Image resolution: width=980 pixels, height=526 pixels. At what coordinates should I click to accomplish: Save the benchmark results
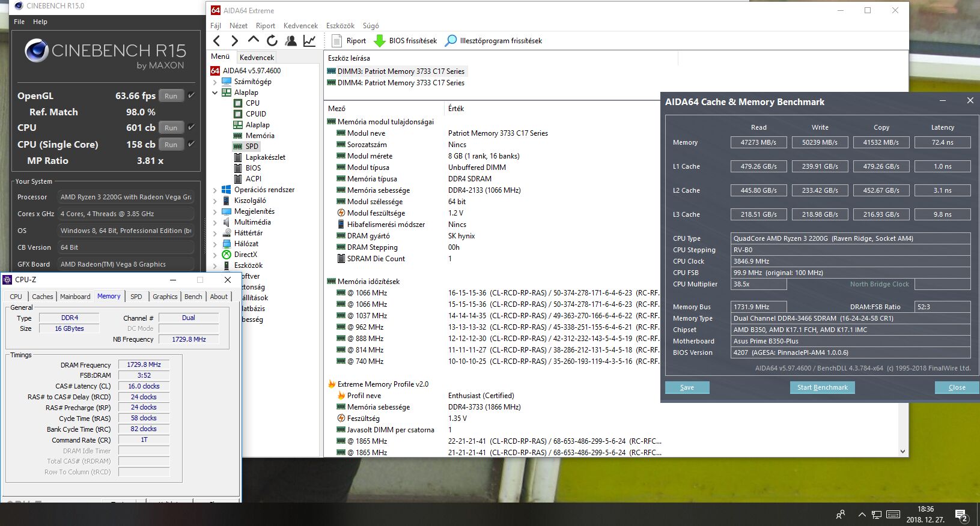click(x=687, y=387)
